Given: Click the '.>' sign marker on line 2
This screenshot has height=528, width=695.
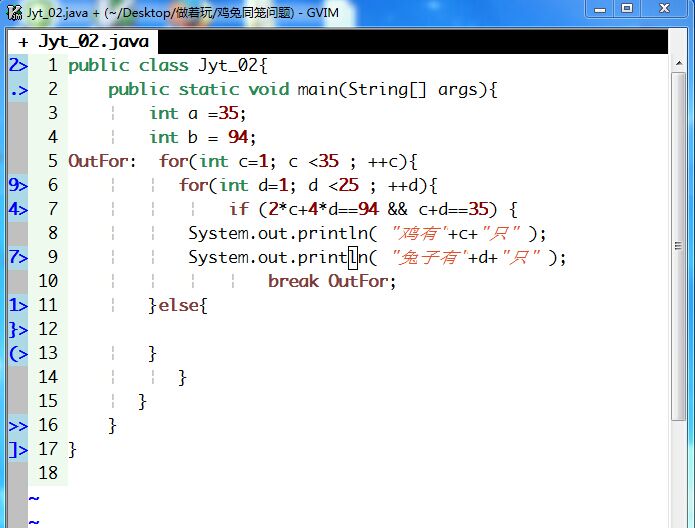Looking at the screenshot, I should click(18, 90).
